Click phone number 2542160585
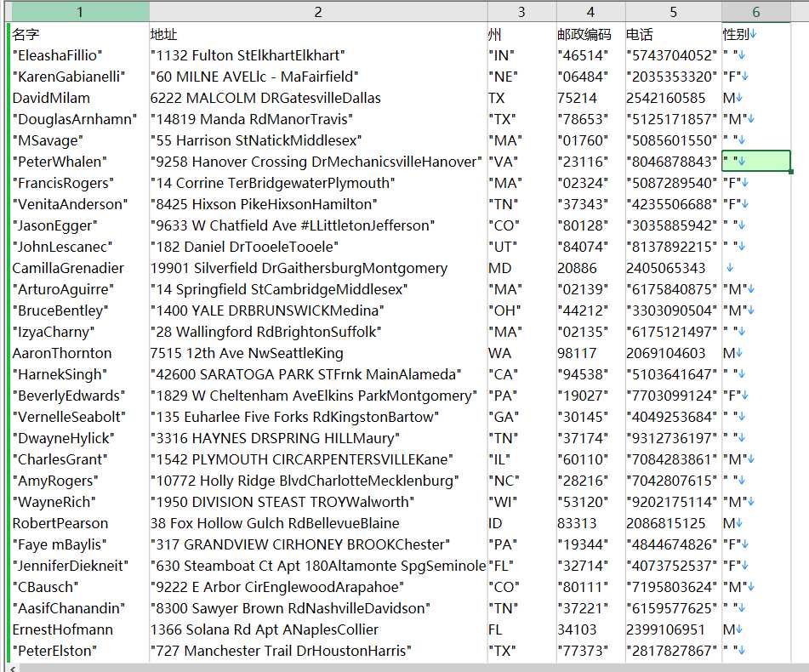The height and width of the screenshot is (672, 809). tap(673, 98)
